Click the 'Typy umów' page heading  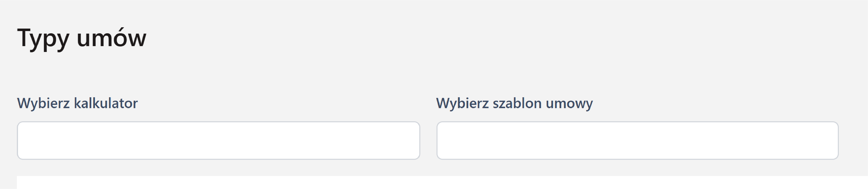82,38
